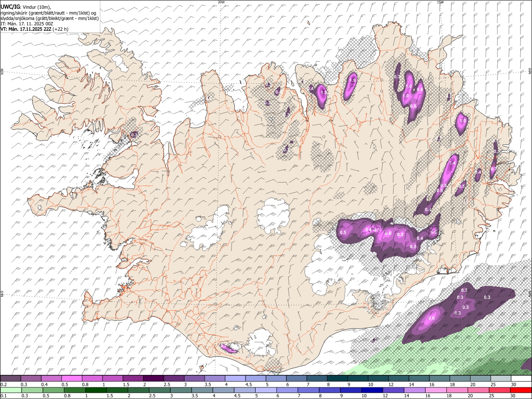Screen dimensions: 532x399
Task: Select the grey-teal 18 swatch in the upper legend
Action: (460, 379)
